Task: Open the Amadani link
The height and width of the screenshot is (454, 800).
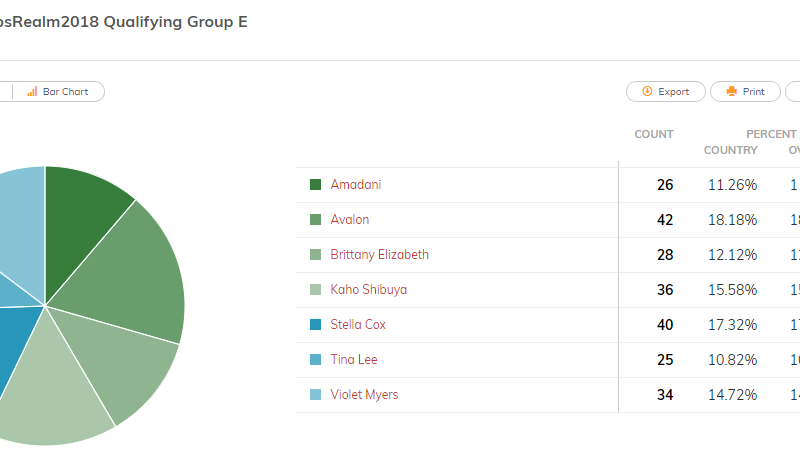Action: (356, 185)
